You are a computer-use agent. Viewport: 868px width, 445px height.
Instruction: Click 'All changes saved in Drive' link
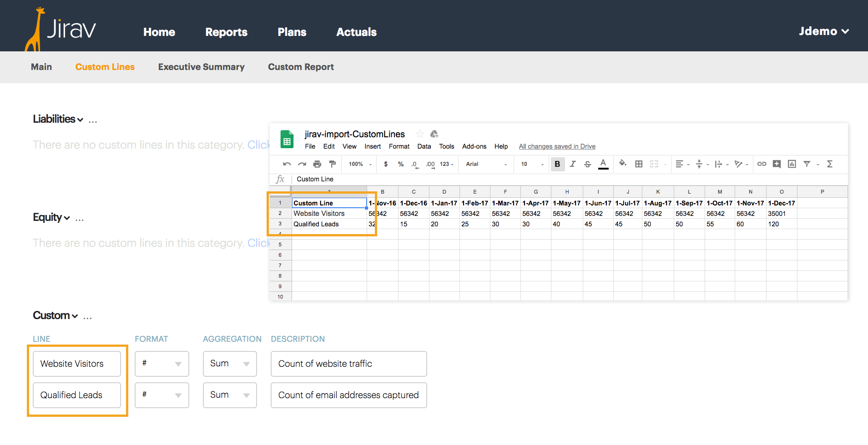pos(557,146)
